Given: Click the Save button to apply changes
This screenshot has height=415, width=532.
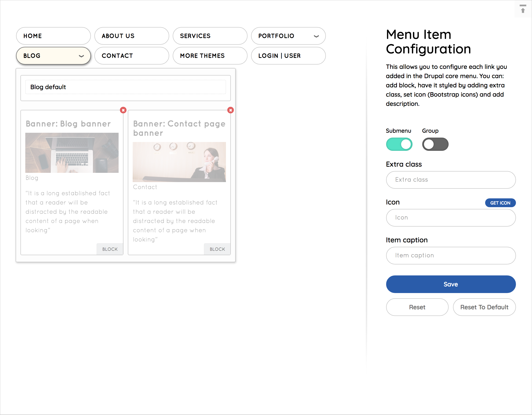Looking at the screenshot, I should [x=451, y=284].
